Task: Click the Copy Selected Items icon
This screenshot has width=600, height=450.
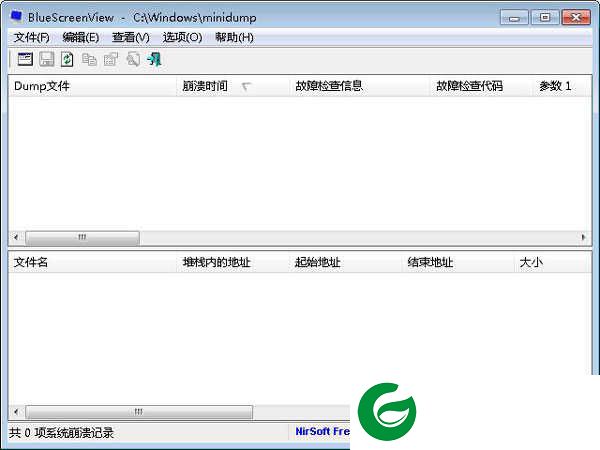Action: pos(89,59)
